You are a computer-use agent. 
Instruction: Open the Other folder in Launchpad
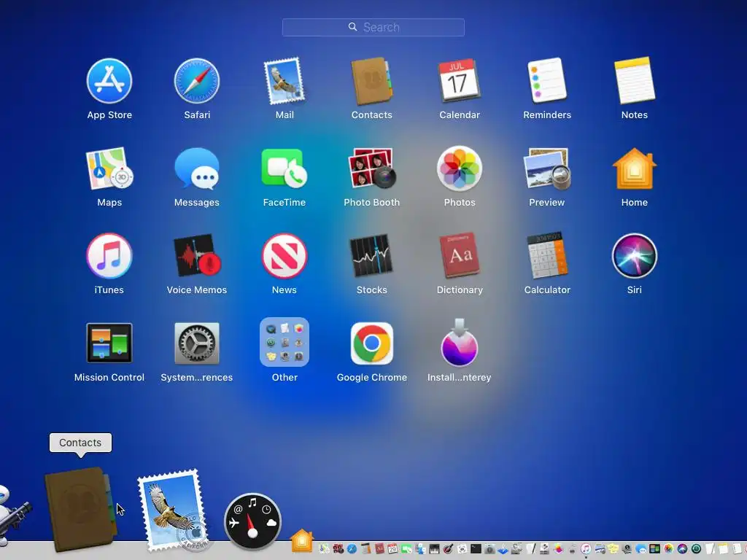coord(285,343)
